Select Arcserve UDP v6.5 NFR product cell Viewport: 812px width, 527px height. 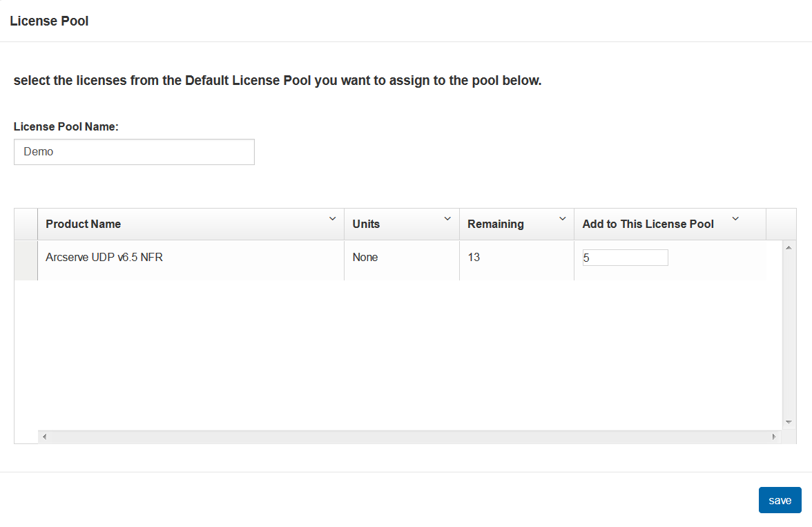191,260
